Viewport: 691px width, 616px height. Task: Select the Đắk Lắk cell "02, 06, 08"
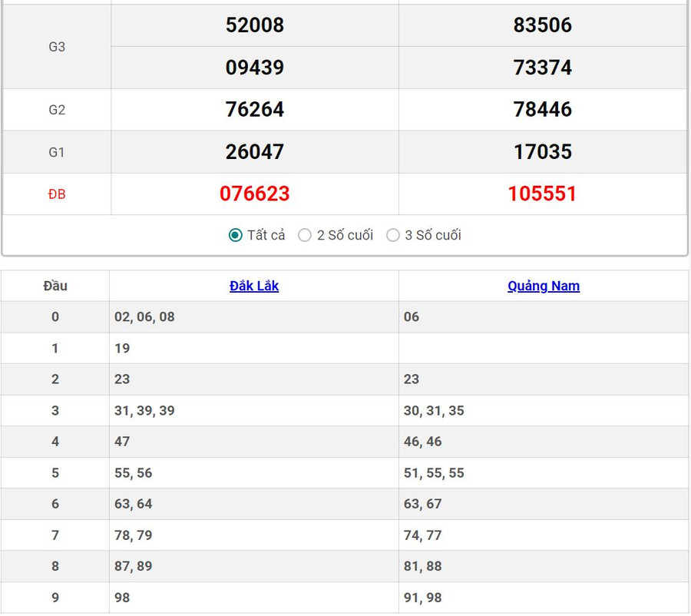click(144, 316)
